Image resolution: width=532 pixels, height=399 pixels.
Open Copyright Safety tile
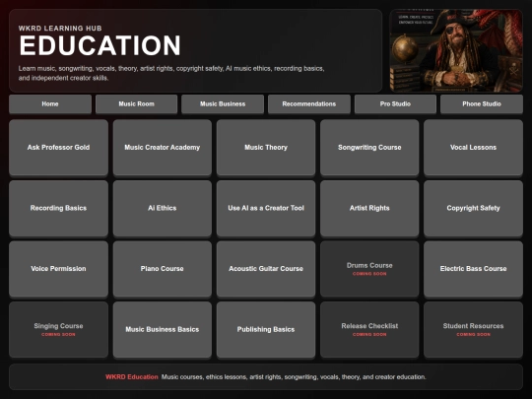tap(473, 208)
